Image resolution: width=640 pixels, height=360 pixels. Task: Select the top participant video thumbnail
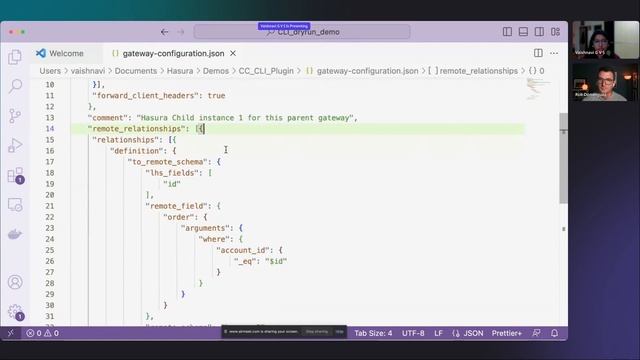605,40
